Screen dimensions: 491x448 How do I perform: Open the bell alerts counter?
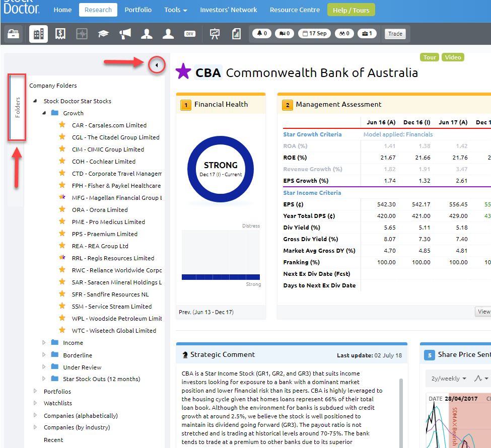pos(262,33)
